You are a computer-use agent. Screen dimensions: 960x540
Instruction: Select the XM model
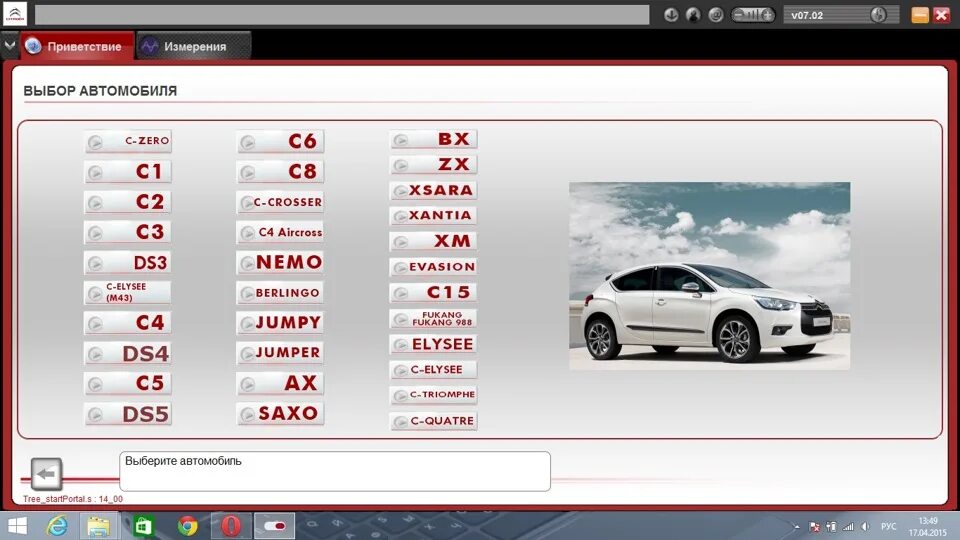click(x=433, y=241)
